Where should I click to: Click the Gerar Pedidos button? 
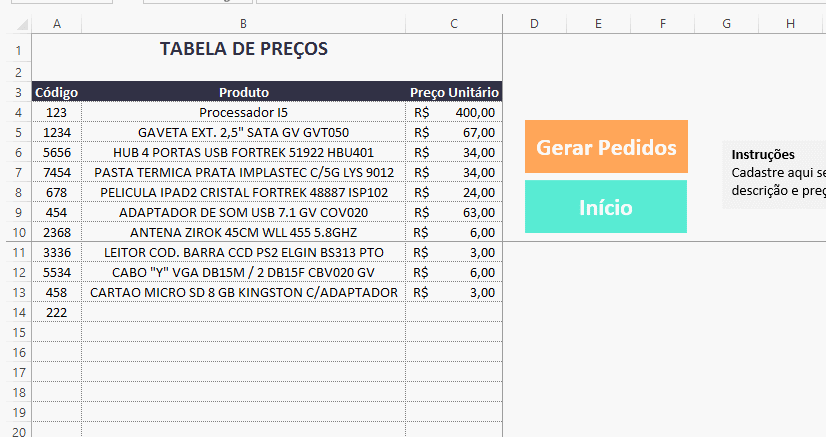click(x=606, y=147)
